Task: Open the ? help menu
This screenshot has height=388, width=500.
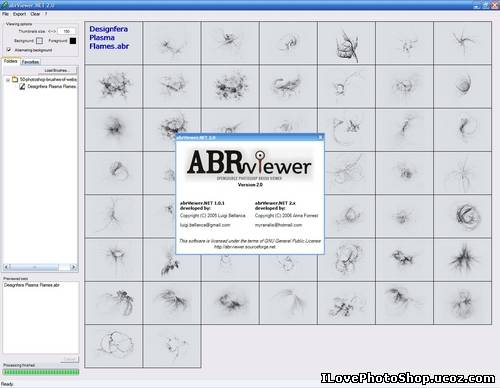Action: (46, 14)
